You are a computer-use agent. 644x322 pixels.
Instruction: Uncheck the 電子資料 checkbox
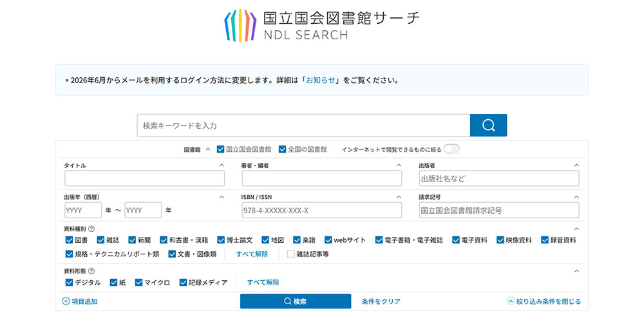[456, 240]
